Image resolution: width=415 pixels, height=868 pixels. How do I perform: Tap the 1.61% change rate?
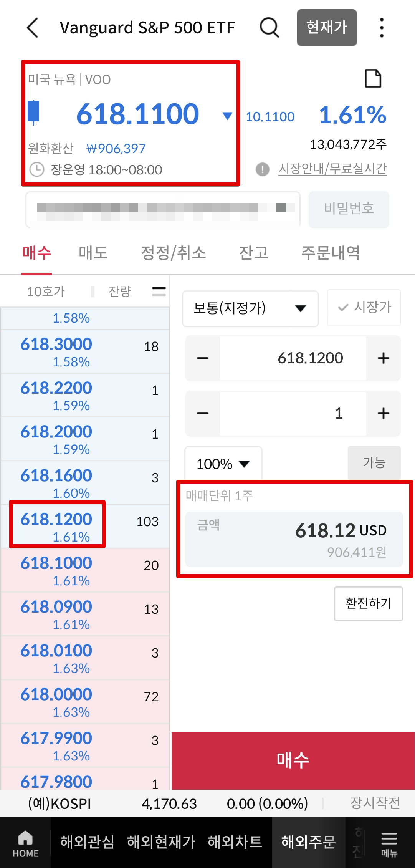pyautogui.click(x=353, y=115)
